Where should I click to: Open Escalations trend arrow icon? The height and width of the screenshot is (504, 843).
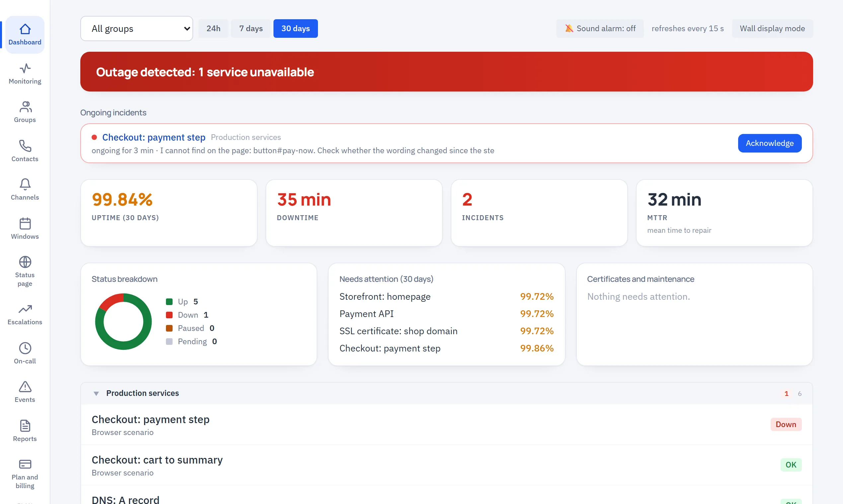tap(25, 309)
